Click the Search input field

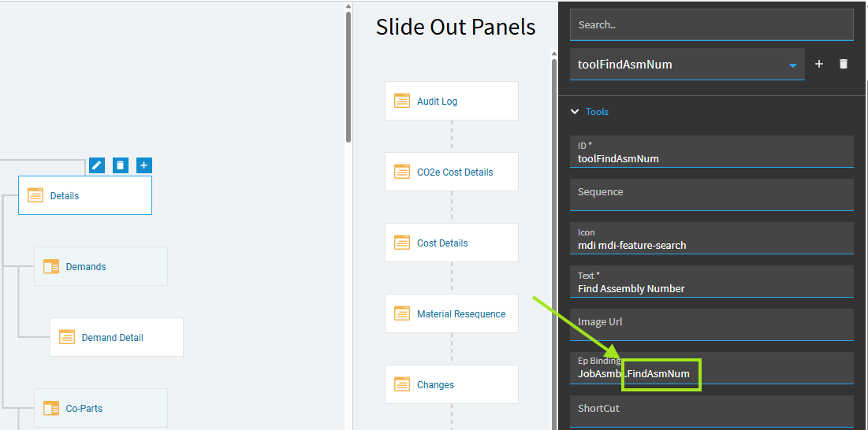[711, 24]
